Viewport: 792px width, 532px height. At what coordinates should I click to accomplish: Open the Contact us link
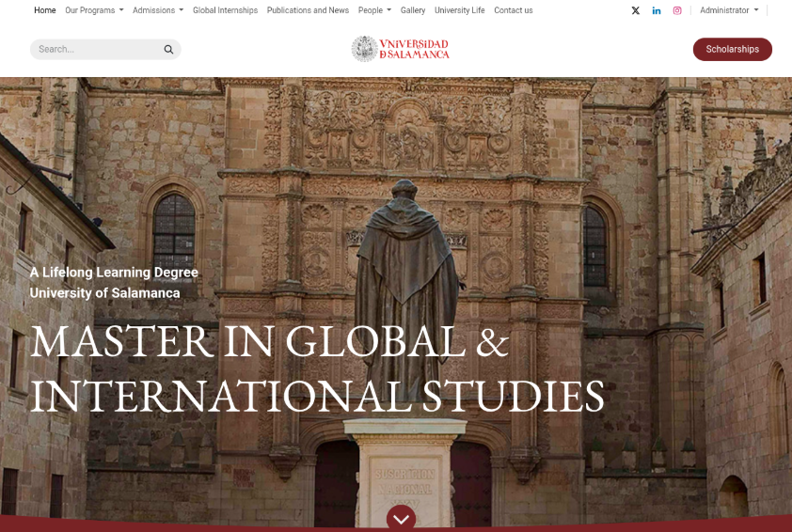pyautogui.click(x=514, y=10)
